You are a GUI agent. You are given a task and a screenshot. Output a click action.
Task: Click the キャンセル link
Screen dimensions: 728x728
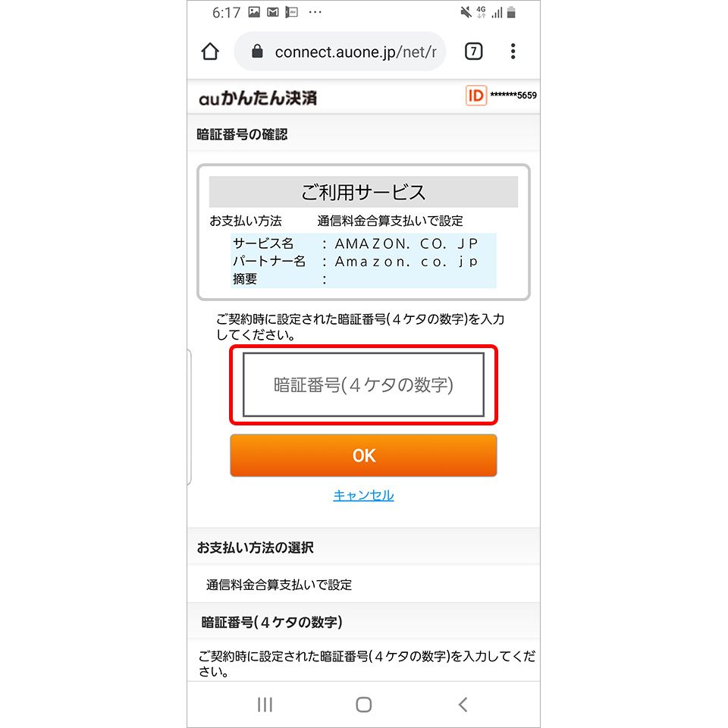tap(363, 495)
